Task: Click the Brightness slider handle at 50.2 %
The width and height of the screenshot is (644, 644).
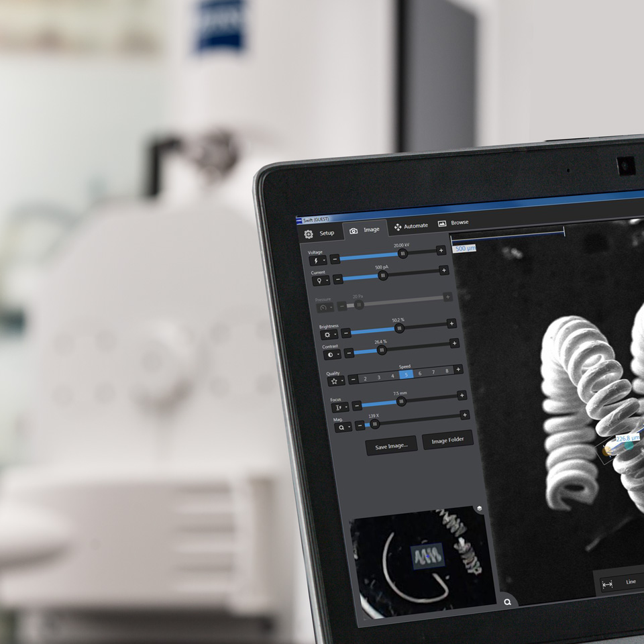Action: [x=398, y=329]
